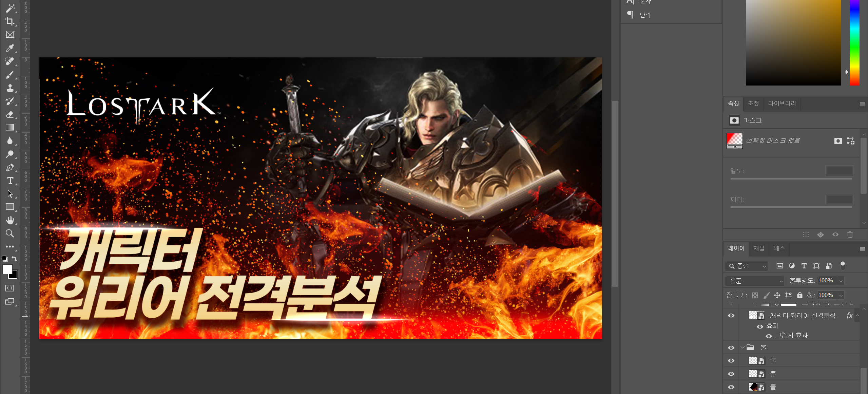Select the Eyedropper tool
This screenshot has width=868, height=394.
pyautogui.click(x=10, y=48)
